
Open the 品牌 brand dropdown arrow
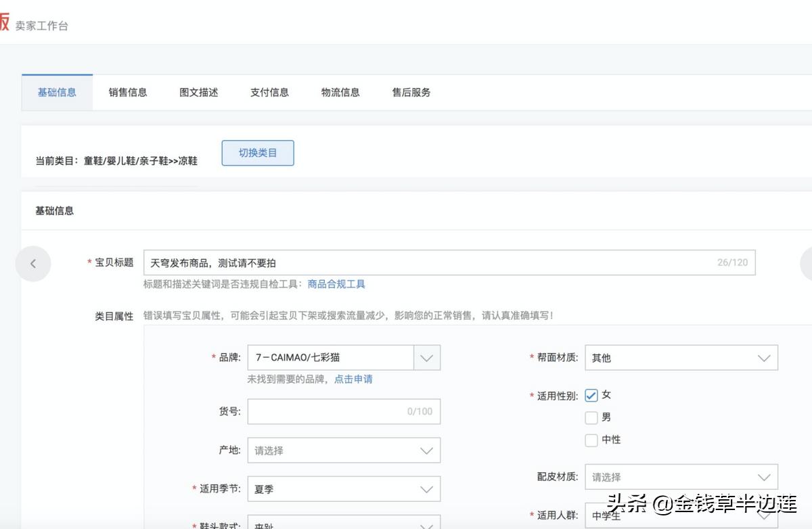(426, 357)
